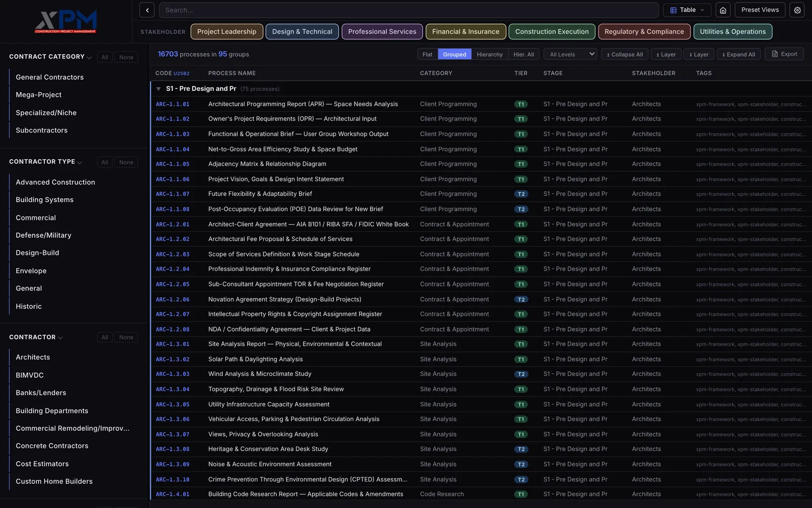Select Design-Build contractor type
Image resolution: width=812 pixels, height=508 pixels.
click(x=38, y=253)
